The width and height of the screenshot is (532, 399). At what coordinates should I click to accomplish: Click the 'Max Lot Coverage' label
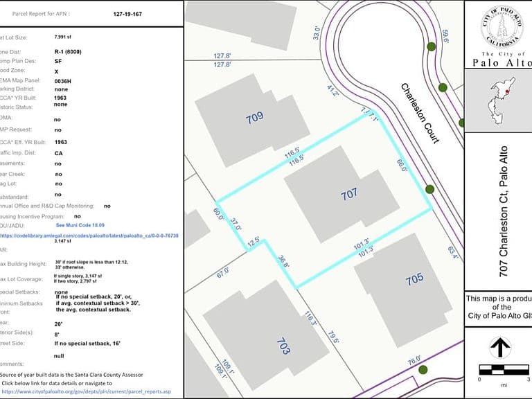21,279
